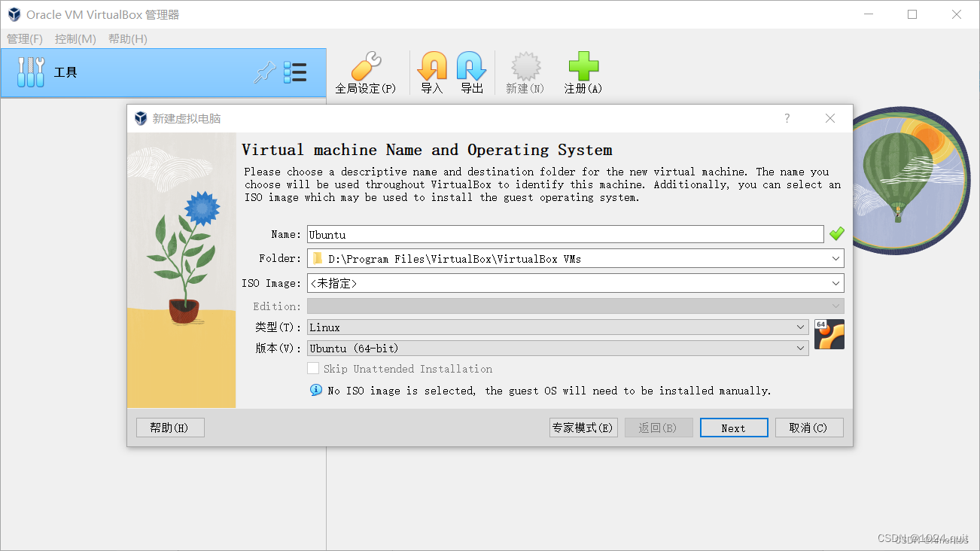
Task: Click the green checkmark next to Name
Action: coord(836,234)
